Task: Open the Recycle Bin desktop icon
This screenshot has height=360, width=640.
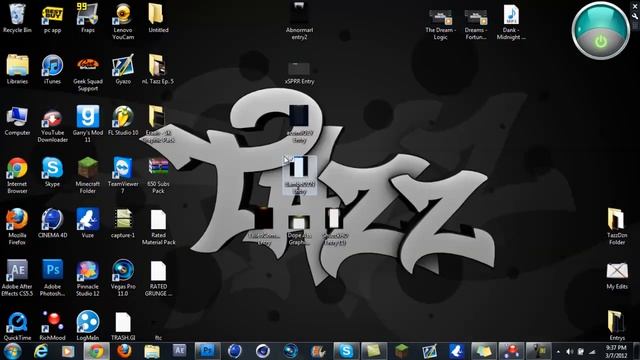Action: (x=17, y=18)
